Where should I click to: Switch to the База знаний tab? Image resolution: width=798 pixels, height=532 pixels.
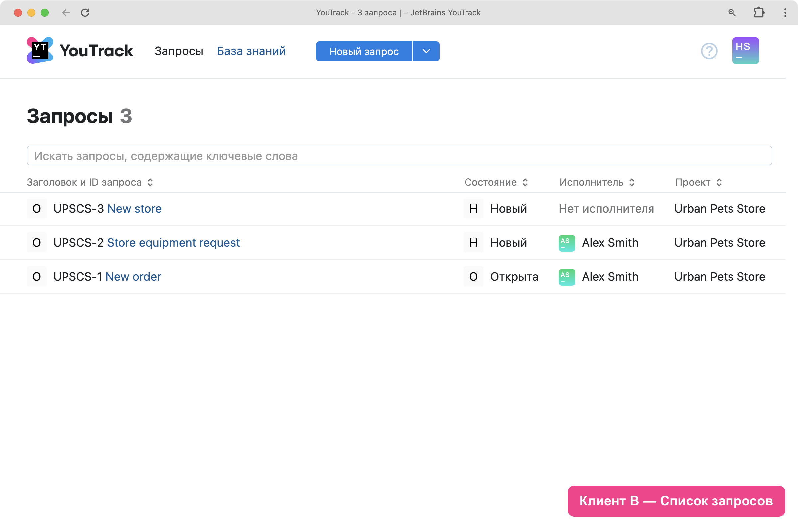pyautogui.click(x=251, y=51)
